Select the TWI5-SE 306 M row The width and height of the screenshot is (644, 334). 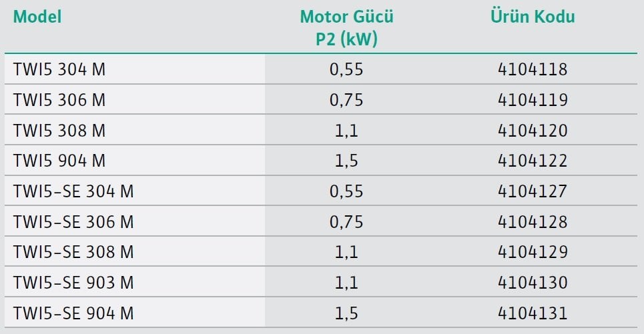[x=321, y=221]
